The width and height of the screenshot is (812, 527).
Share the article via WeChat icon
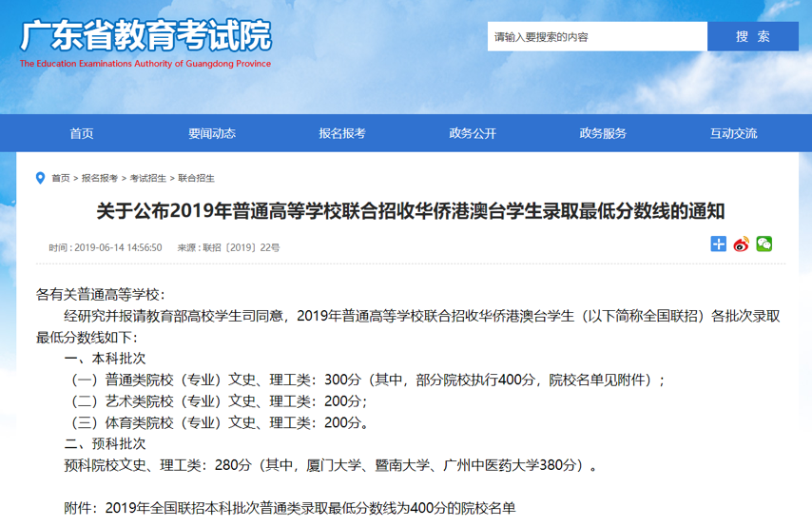coord(764,244)
